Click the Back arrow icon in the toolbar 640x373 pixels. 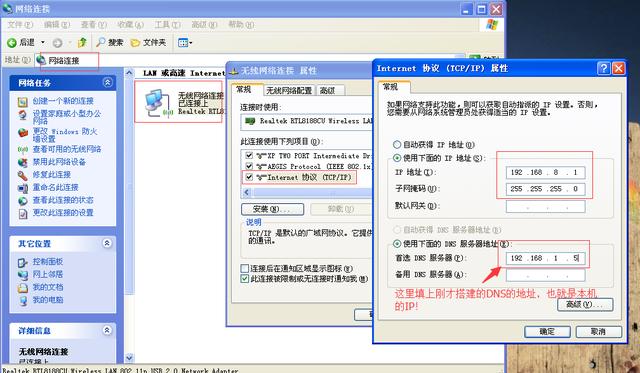12,42
